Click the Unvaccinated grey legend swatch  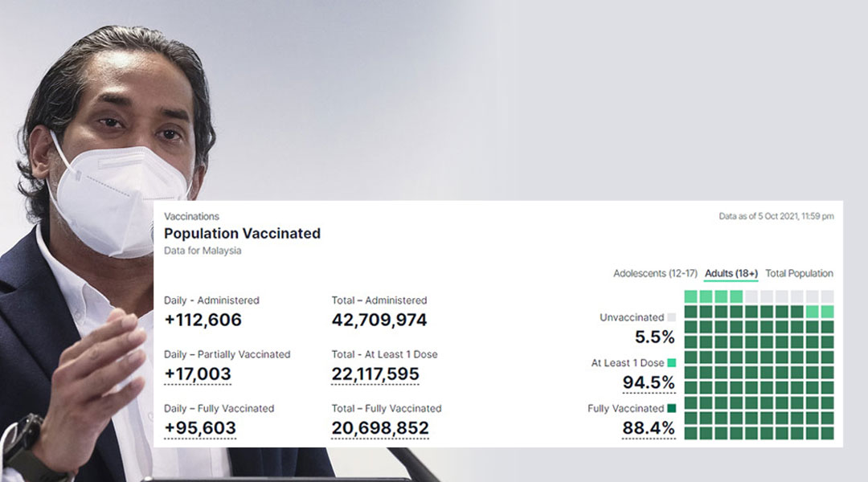pyautogui.click(x=671, y=317)
